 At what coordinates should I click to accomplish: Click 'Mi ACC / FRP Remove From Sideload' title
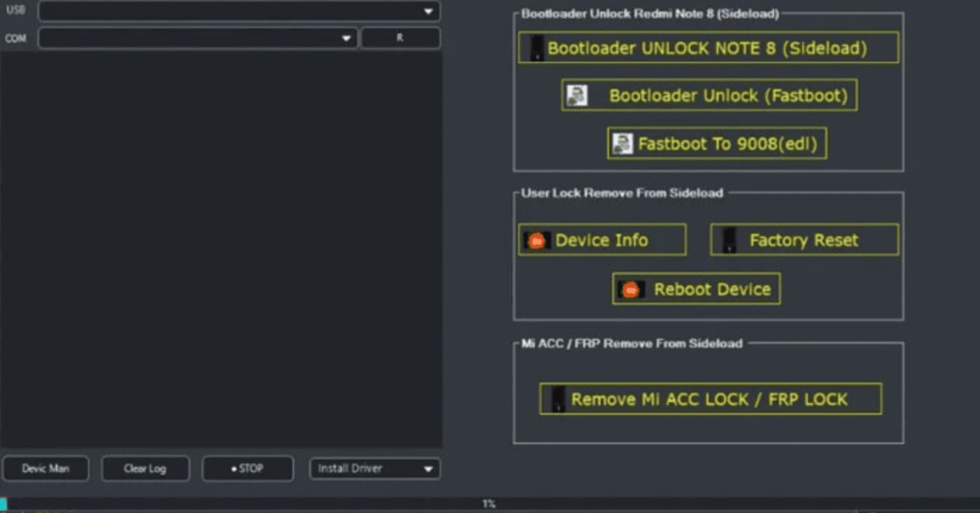[632, 343]
